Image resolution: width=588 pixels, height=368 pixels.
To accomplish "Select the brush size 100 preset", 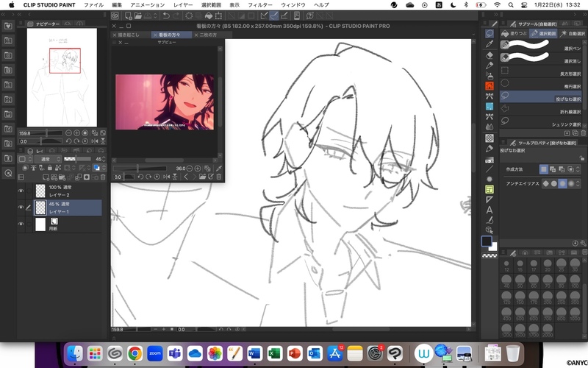I will (575, 281).
